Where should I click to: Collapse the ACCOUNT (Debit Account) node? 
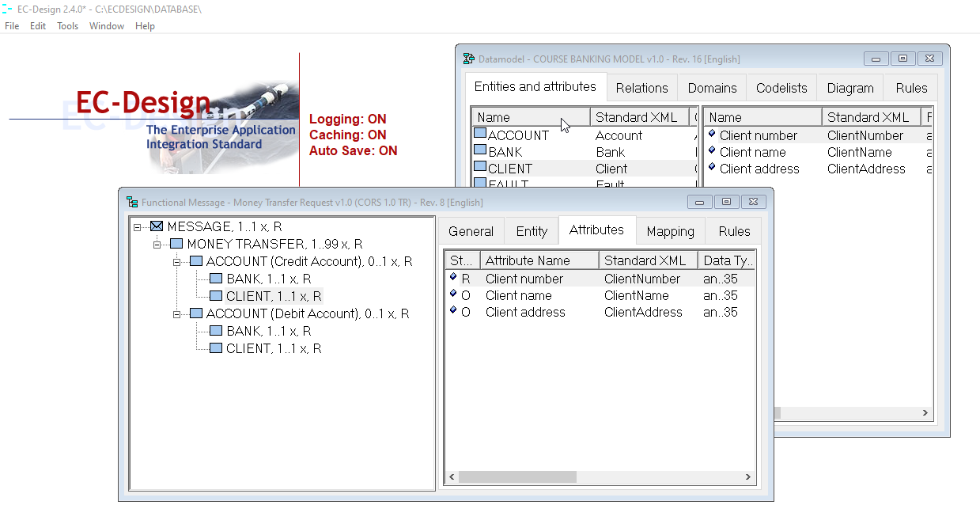(x=177, y=314)
